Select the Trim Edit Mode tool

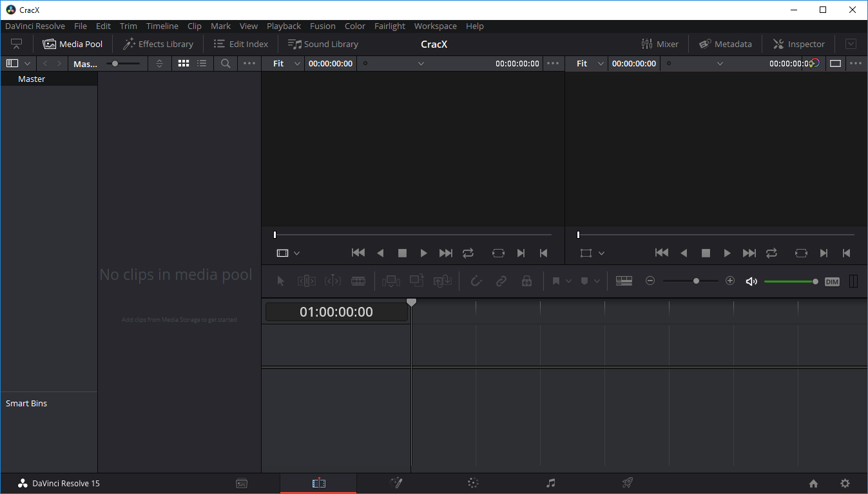pyautogui.click(x=306, y=281)
